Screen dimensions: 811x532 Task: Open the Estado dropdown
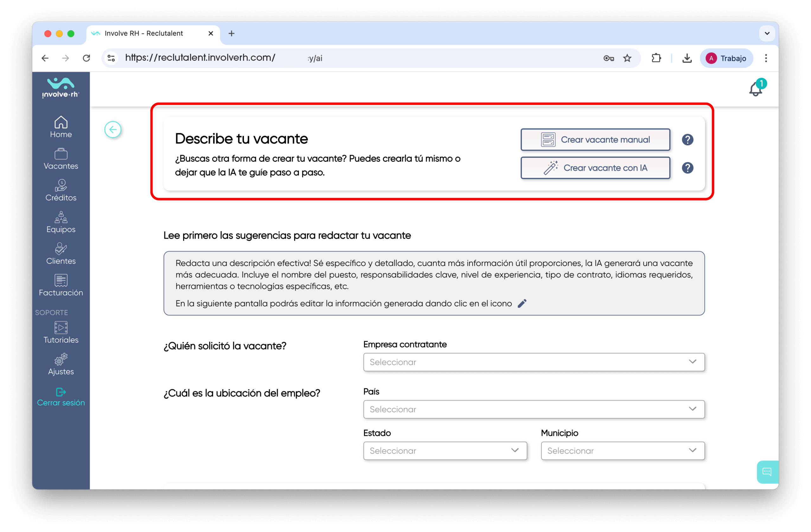point(445,451)
